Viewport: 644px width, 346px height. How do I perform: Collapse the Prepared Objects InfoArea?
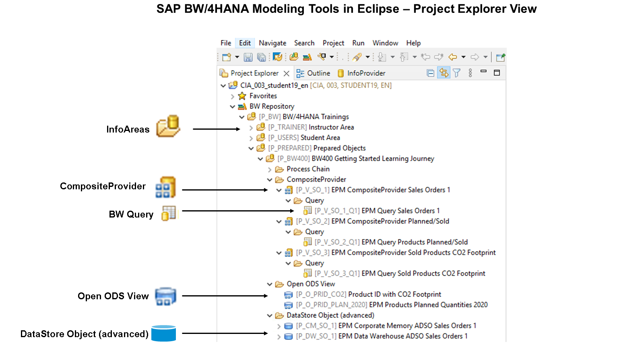click(251, 149)
